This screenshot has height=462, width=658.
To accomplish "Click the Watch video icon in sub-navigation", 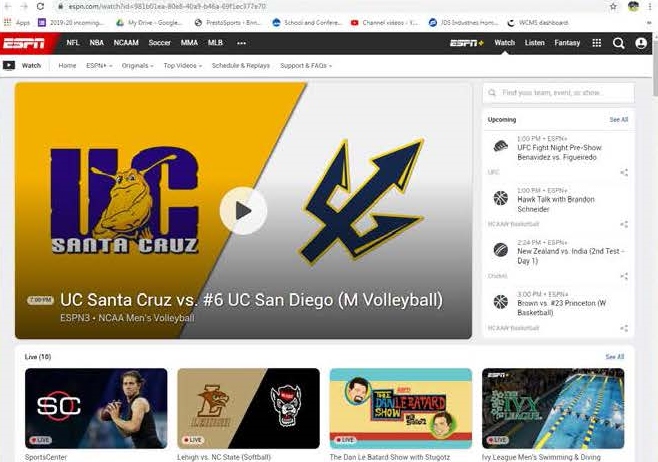I will click(9, 65).
